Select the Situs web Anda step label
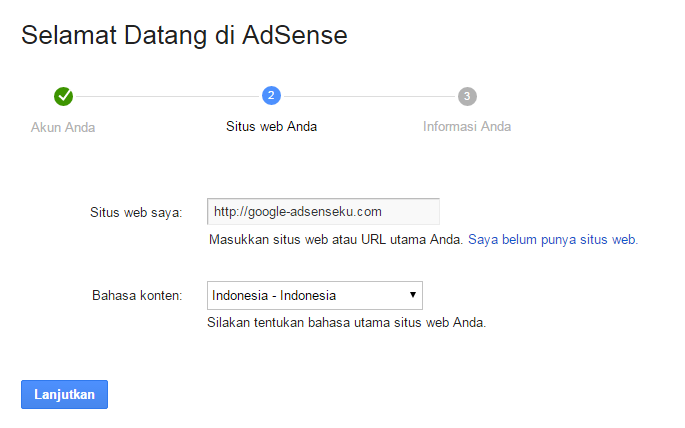This screenshot has height=428, width=685. point(271,127)
